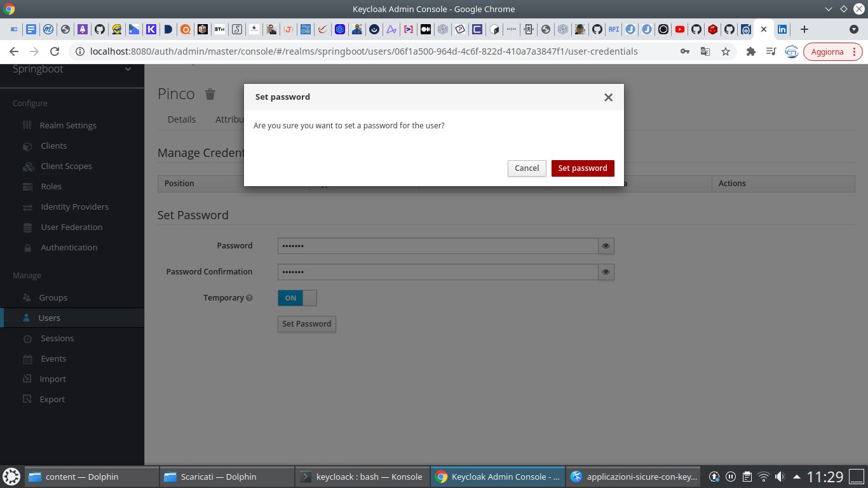The height and width of the screenshot is (488, 868).
Task: Show Password Confirmation text with eye icon
Action: (x=606, y=272)
